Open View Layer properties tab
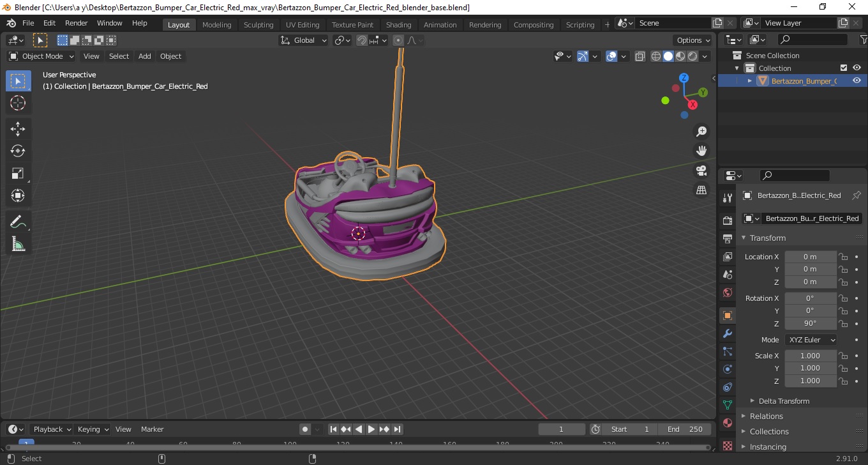This screenshot has width=868, height=465. click(x=727, y=257)
